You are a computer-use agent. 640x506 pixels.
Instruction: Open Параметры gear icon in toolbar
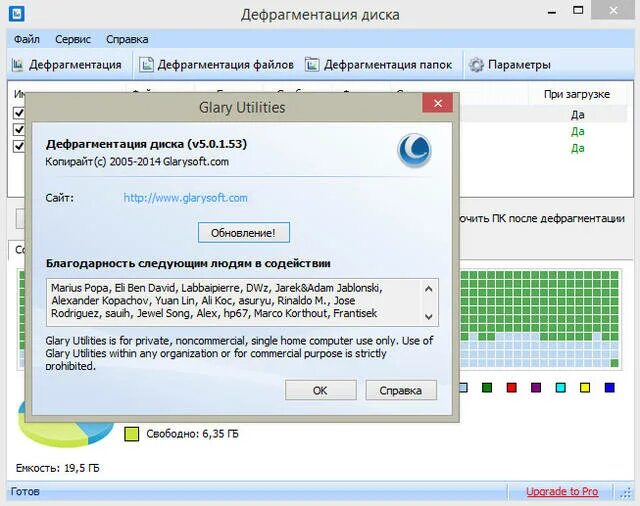[476, 65]
